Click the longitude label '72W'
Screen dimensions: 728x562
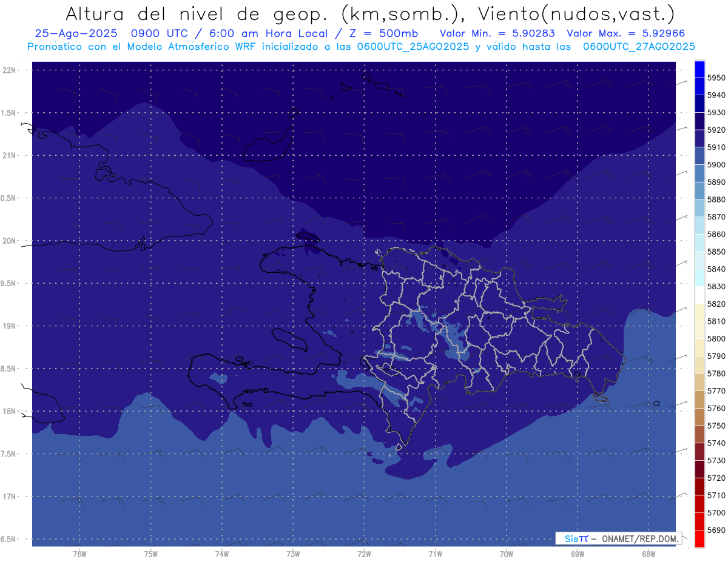[x=364, y=554]
